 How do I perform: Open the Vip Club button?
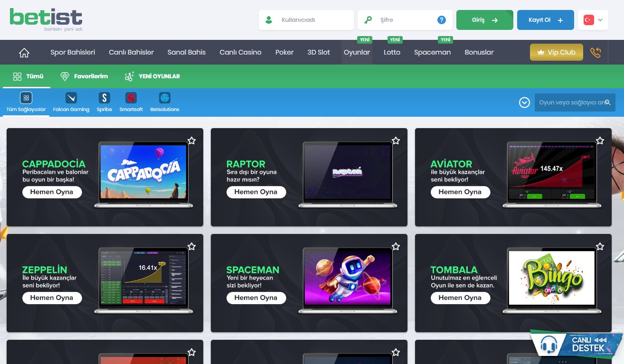click(556, 52)
